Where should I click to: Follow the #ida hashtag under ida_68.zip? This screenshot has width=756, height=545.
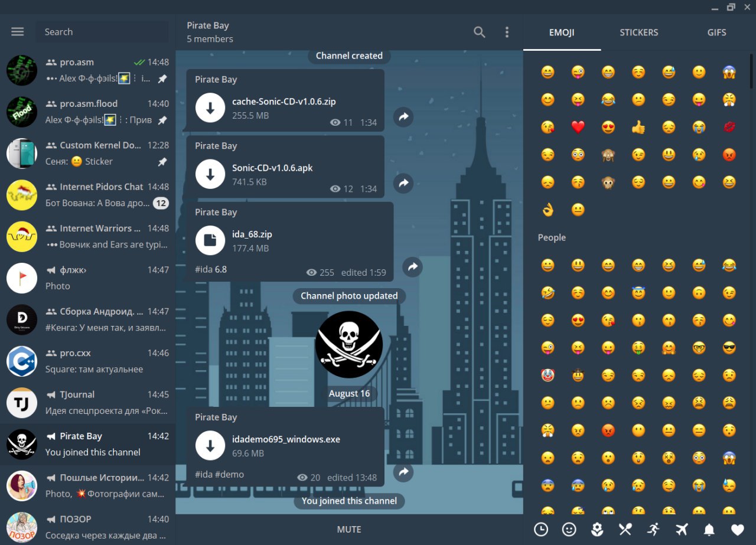point(204,269)
